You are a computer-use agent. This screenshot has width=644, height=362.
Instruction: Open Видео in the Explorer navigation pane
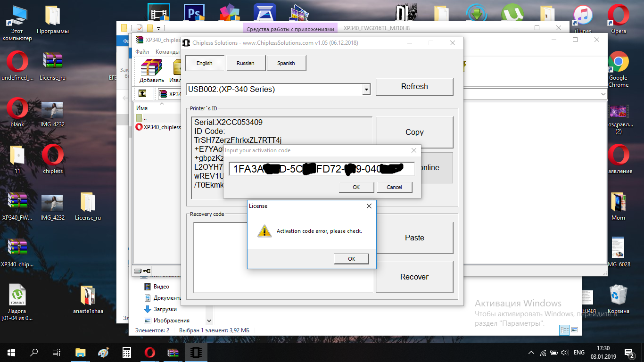161,287
